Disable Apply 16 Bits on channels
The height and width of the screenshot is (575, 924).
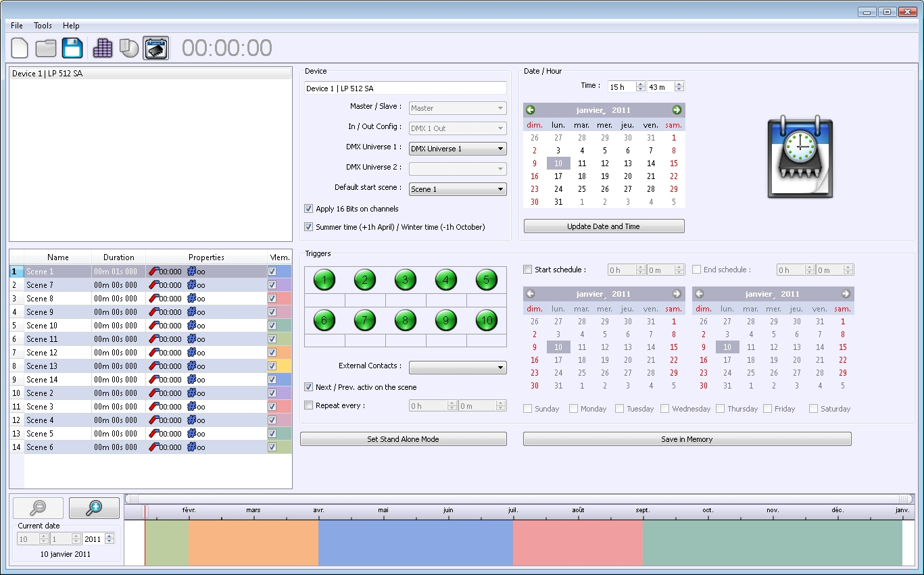[x=309, y=209]
